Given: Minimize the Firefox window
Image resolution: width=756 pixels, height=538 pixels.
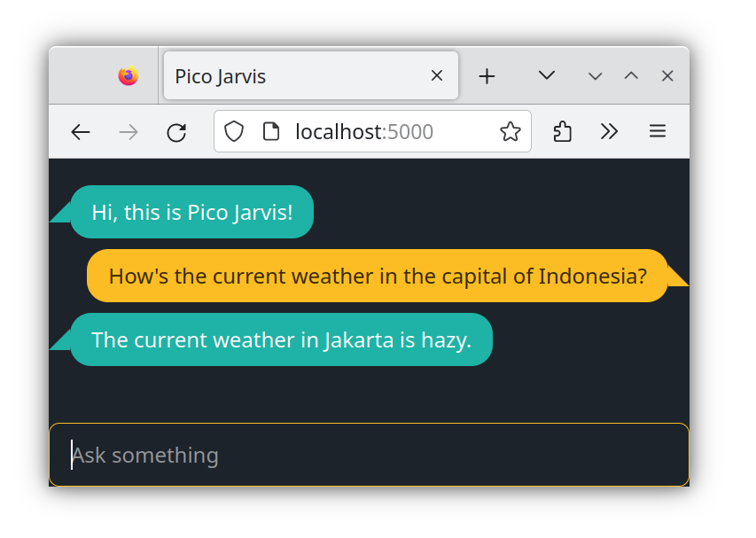Looking at the screenshot, I should point(596,76).
